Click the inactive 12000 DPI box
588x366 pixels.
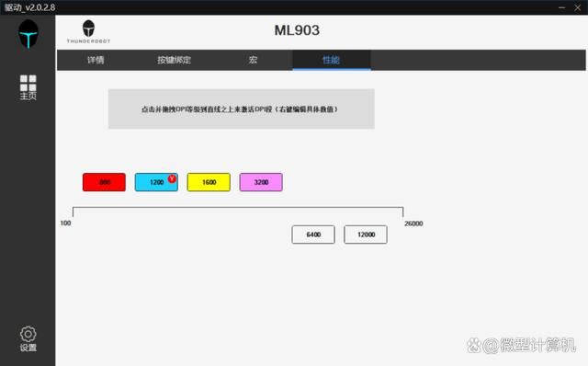[x=366, y=234]
